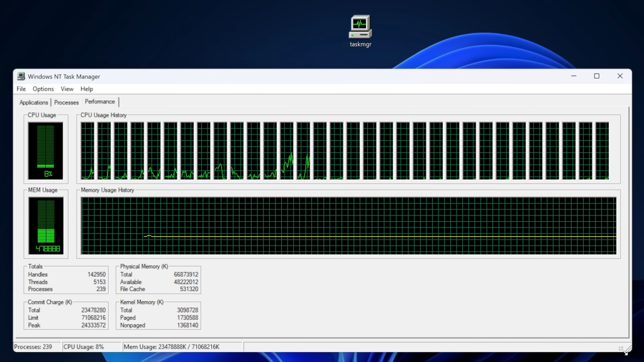Image resolution: width=644 pixels, height=362 pixels.
Task: Open the Help menu
Action: click(87, 89)
